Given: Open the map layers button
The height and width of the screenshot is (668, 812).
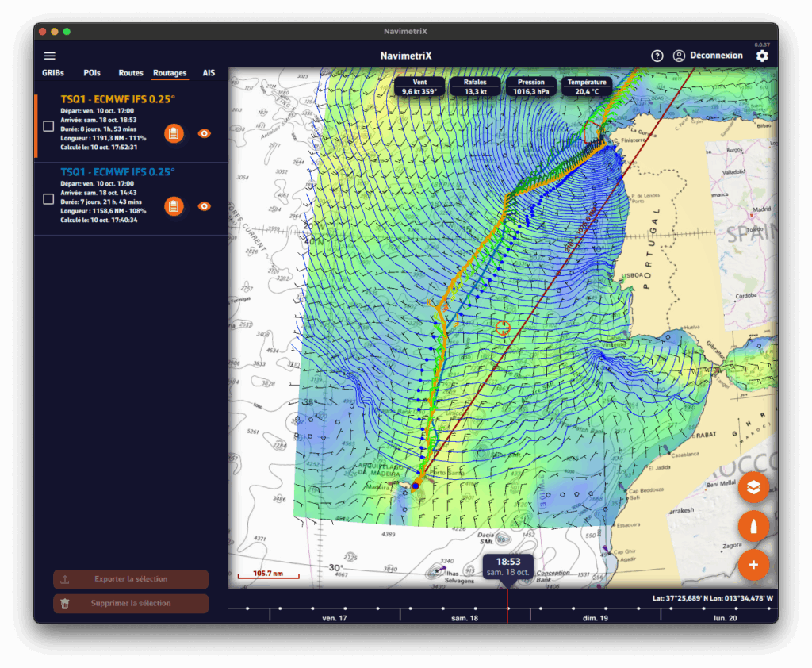Looking at the screenshot, I should point(753,487).
